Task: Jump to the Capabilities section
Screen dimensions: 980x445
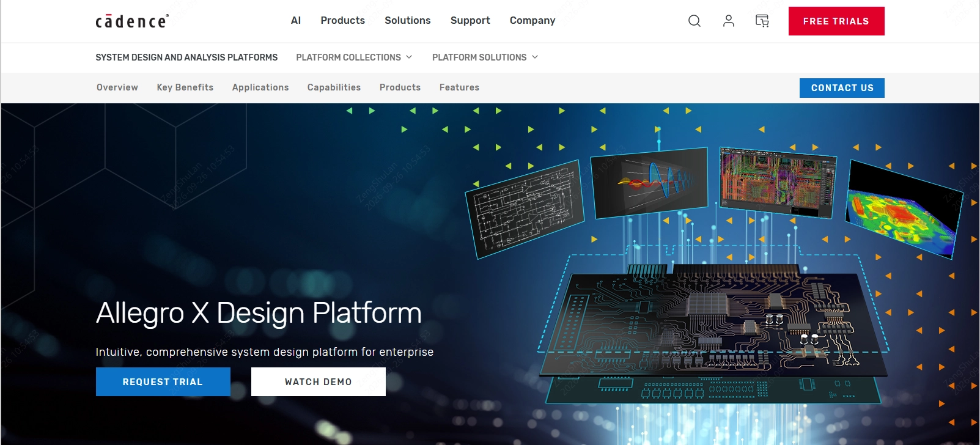Action: click(x=334, y=87)
